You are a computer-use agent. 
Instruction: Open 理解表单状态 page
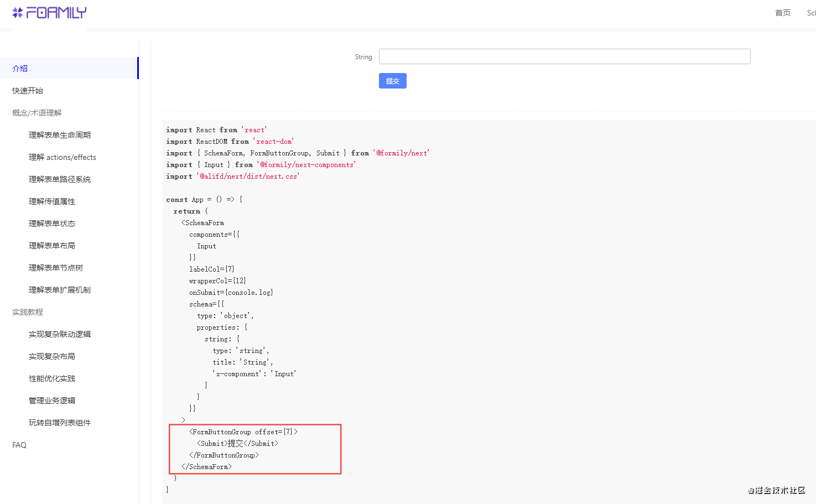[x=52, y=224]
